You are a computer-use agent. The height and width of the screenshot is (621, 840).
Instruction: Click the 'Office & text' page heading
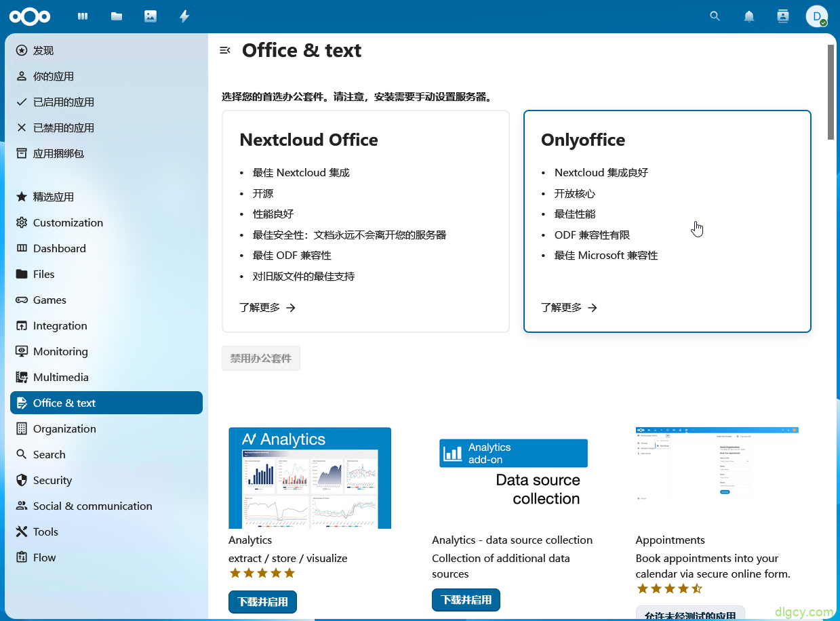tap(302, 50)
